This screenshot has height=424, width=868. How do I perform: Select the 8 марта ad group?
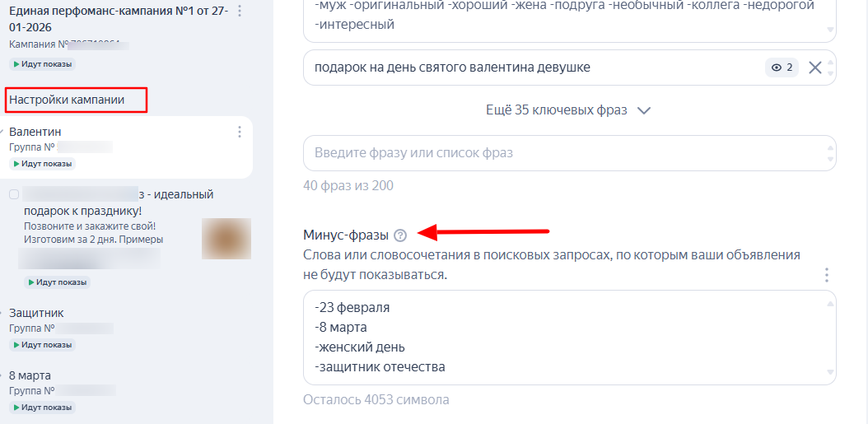tap(30, 375)
